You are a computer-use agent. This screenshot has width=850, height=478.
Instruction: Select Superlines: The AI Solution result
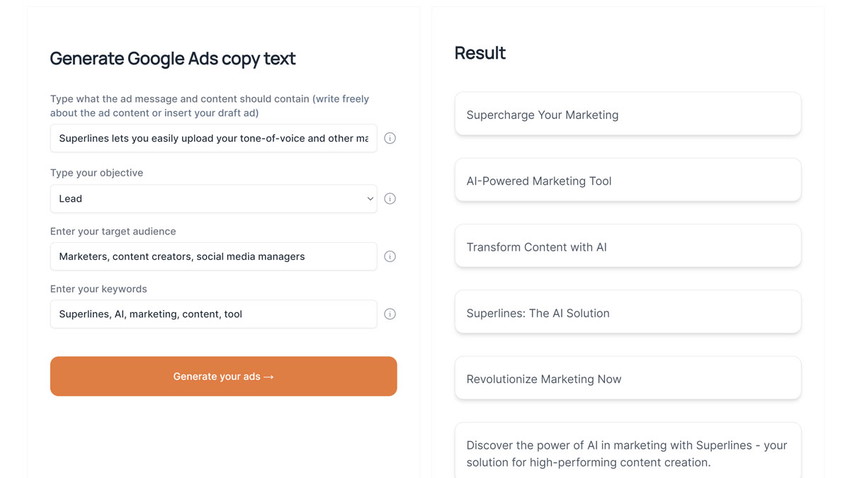[628, 313]
